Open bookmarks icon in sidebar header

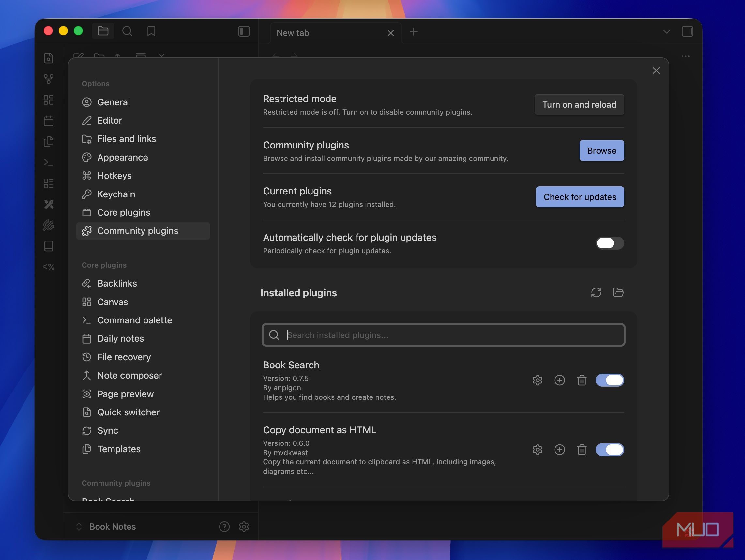click(151, 31)
